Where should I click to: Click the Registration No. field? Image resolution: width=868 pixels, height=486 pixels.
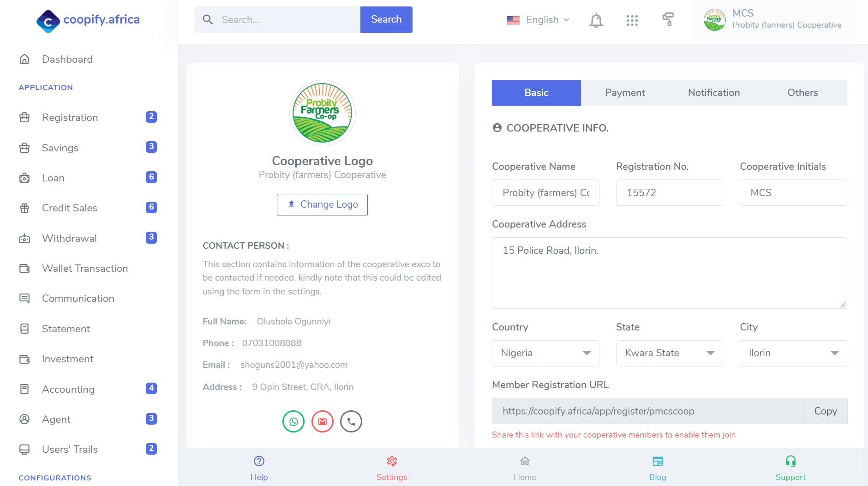click(669, 192)
